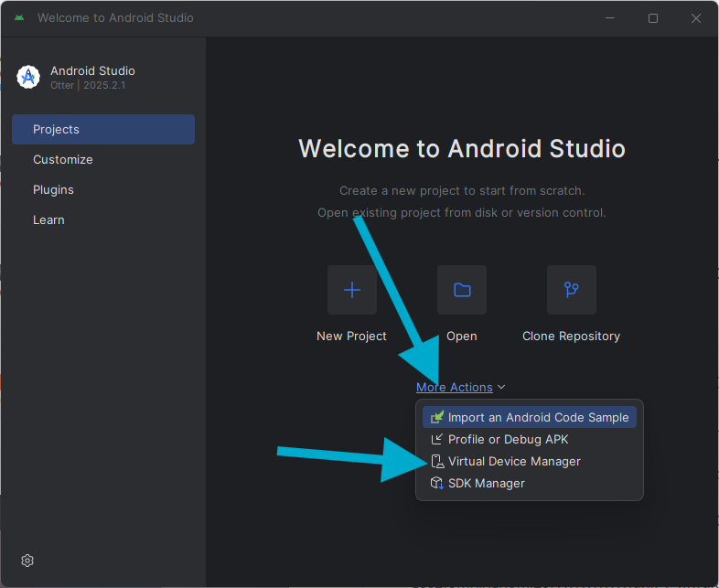Switch to the Projects section

click(103, 129)
